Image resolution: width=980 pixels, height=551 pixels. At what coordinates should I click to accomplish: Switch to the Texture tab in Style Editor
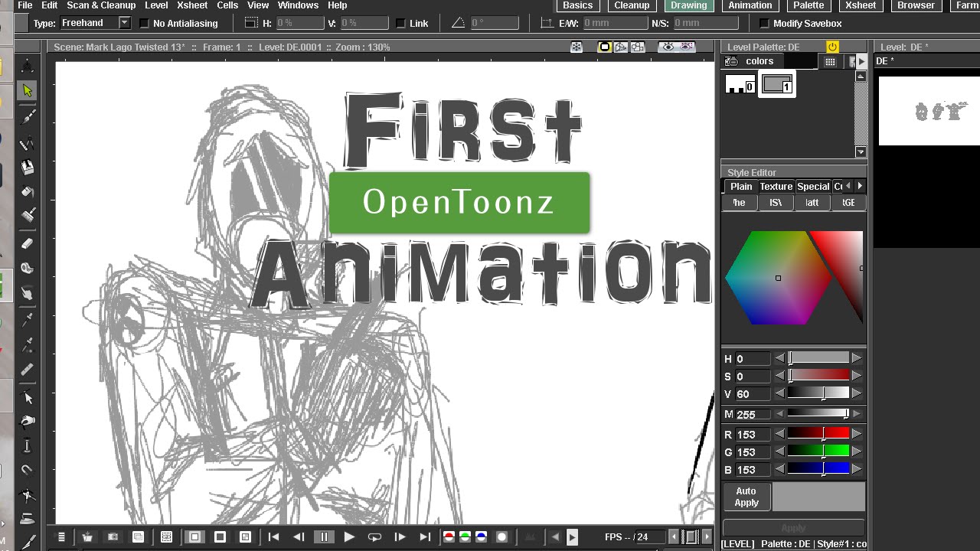coord(776,187)
